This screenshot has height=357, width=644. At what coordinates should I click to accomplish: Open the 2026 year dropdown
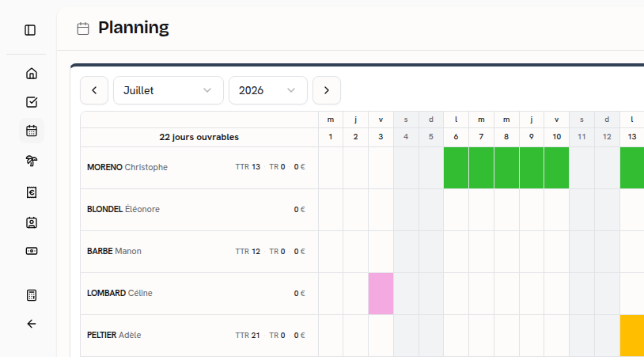click(267, 90)
